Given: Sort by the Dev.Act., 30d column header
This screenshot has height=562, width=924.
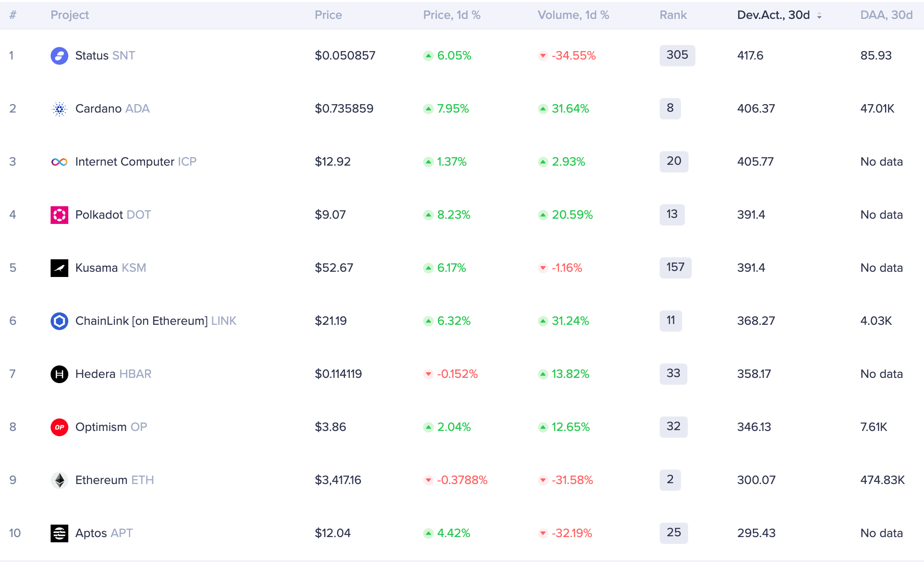Looking at the screenshot, I should (773, 15).
